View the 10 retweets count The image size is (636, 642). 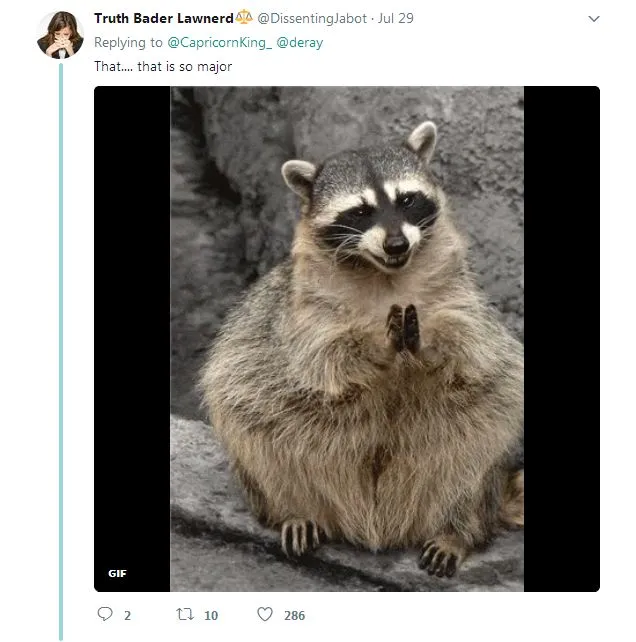[211, 615]
